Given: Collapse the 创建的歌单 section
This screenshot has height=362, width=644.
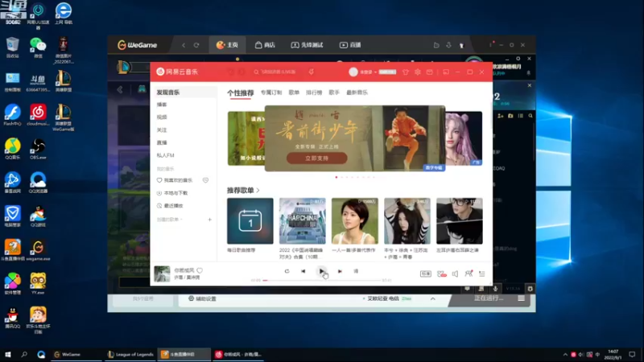Looking at the screenshot, I should coord(170,220).
